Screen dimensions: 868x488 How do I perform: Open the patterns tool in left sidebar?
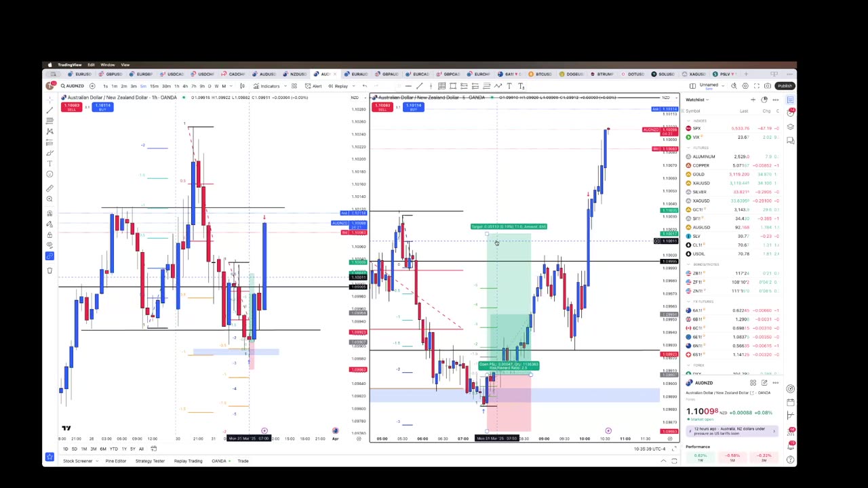(50, 131)
